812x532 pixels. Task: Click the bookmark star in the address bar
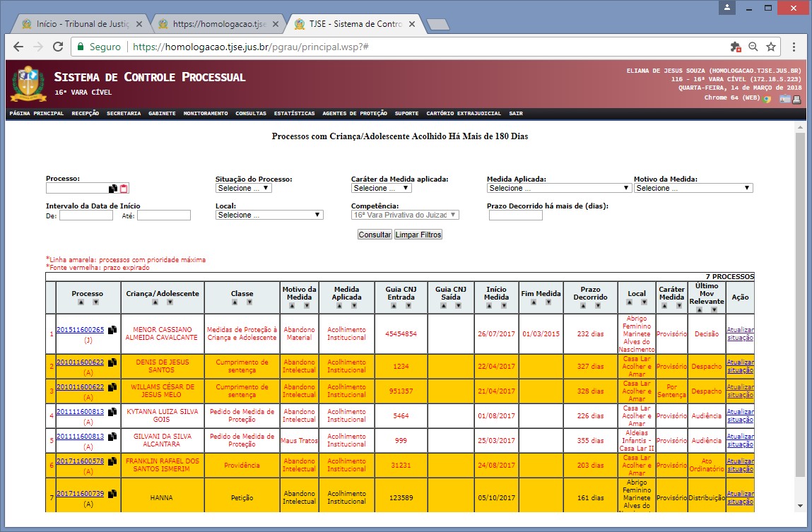tap(771, 47)
